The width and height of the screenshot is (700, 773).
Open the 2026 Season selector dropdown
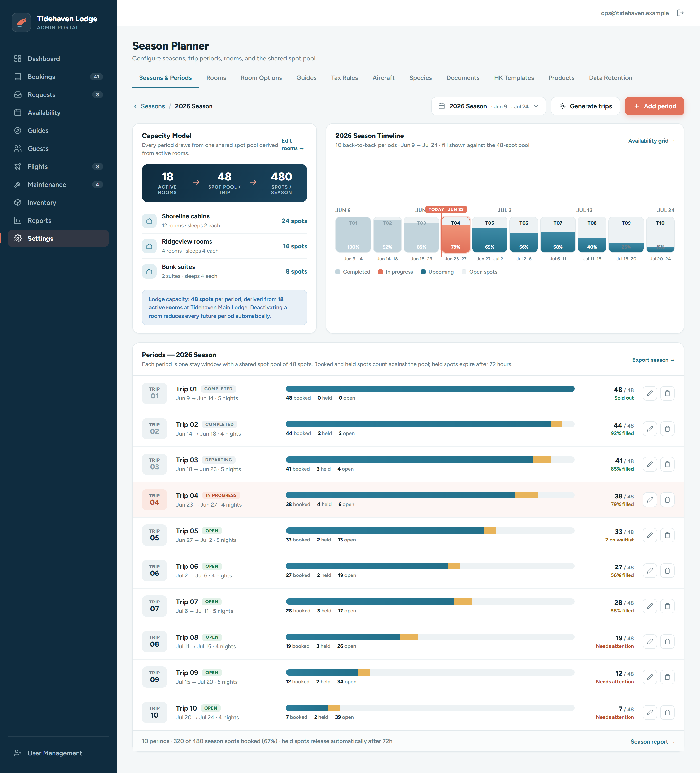pyautogui.click(x=488, y=106)
